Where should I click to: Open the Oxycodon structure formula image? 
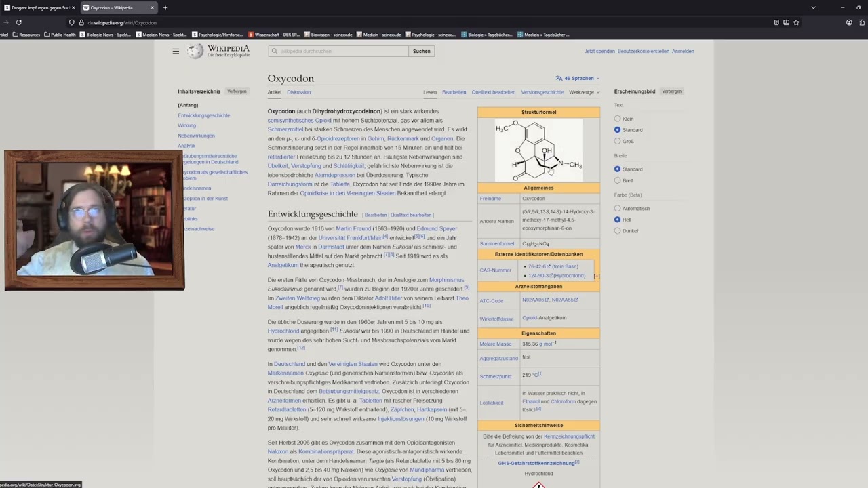[x=538, y=150]
